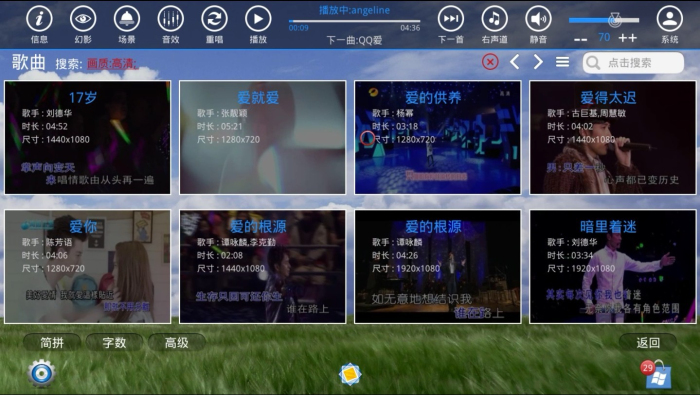Toggle the 幻影 eye effect
The width and height of the screenshot is (700, 395).
tap(83, 19)
